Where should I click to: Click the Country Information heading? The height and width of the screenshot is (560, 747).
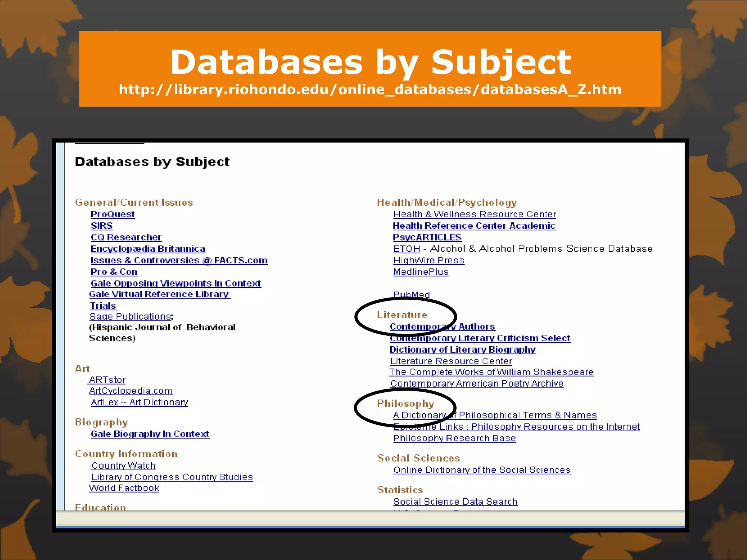coord(126,454)
